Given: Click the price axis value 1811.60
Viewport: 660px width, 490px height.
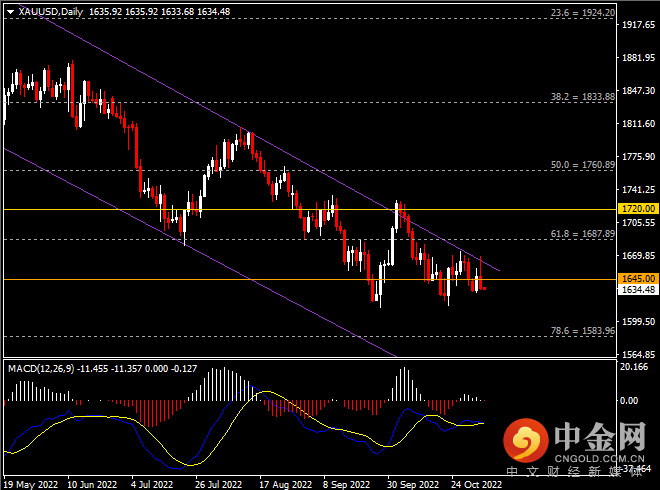Looking at the screenshot, I should point(639,124).
